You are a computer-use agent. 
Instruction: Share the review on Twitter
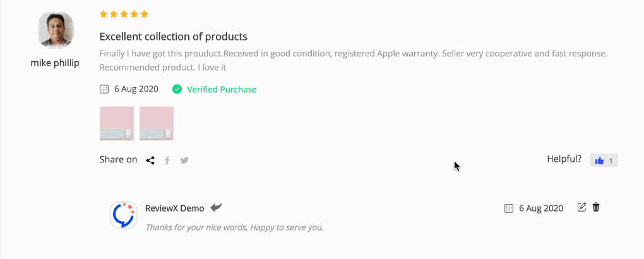184,160
